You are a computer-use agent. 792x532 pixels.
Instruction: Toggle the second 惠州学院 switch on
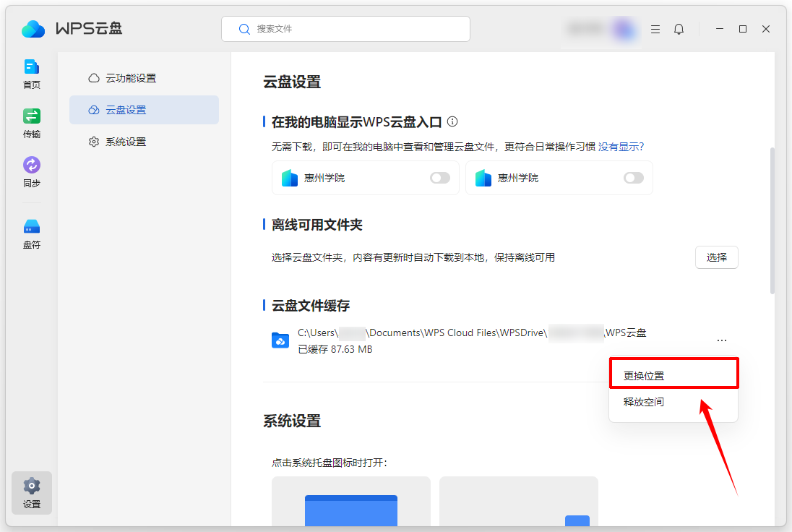pyautogui.click(x=634, y=178)
